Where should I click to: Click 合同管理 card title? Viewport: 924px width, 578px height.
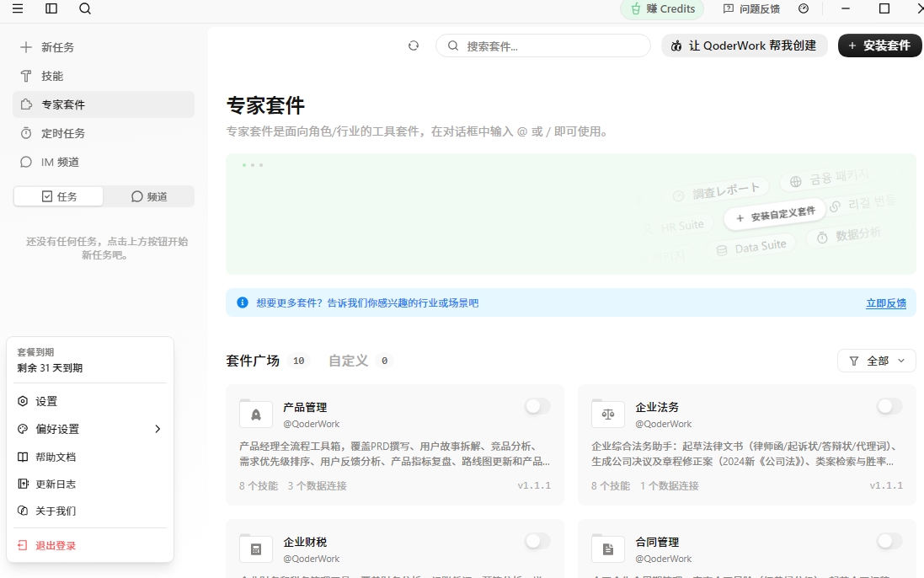[657, 542]
